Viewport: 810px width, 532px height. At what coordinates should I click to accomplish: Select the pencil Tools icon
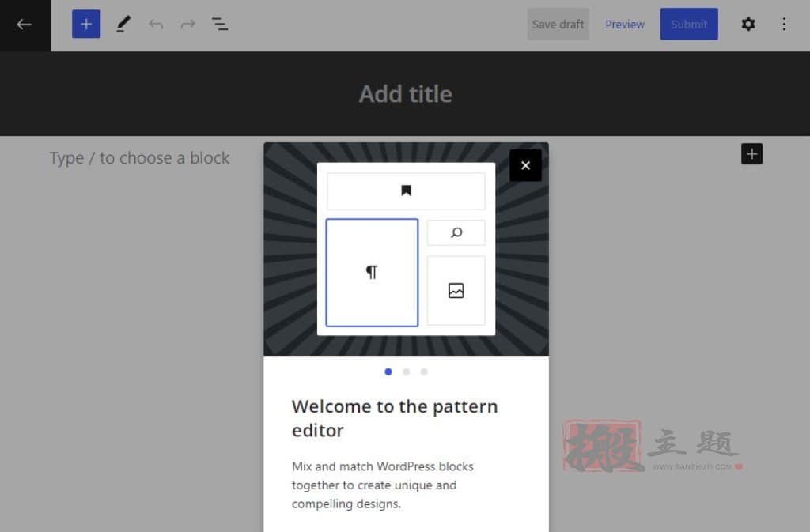[x=123, y=24]
